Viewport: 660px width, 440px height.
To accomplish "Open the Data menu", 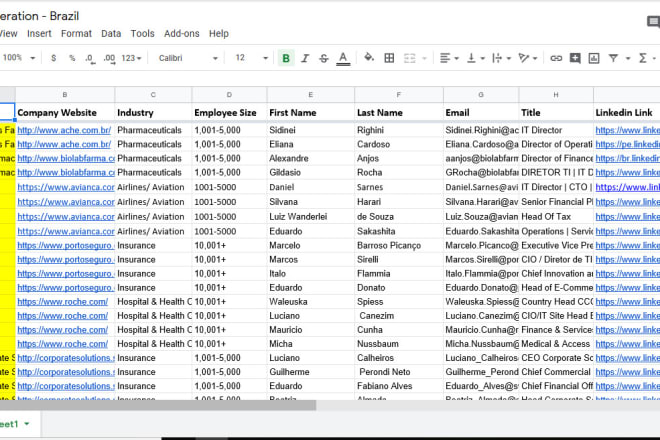I will pos(111,34).
